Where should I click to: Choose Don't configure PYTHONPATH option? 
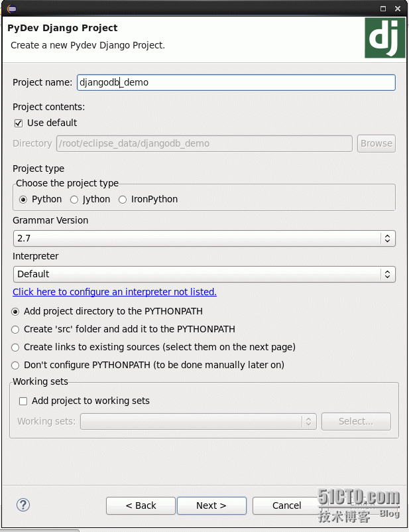(x=15, y=366)
